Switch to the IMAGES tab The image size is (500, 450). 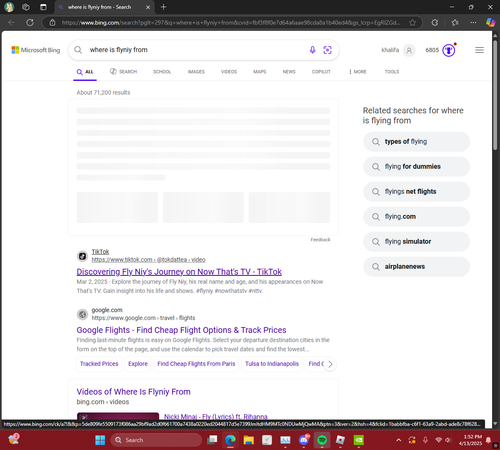[196, 72]
